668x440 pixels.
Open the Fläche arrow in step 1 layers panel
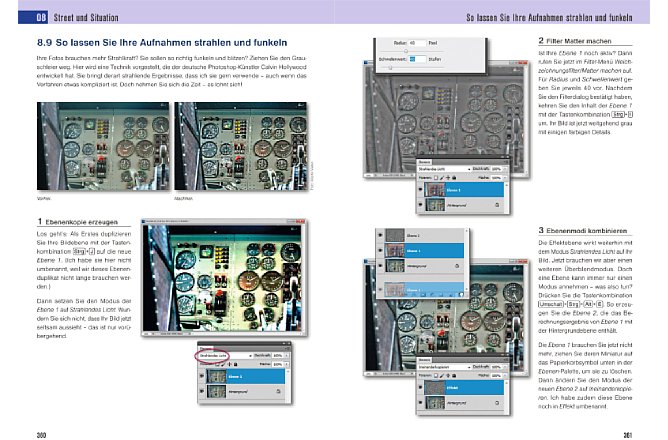click(x=286, y=364)
